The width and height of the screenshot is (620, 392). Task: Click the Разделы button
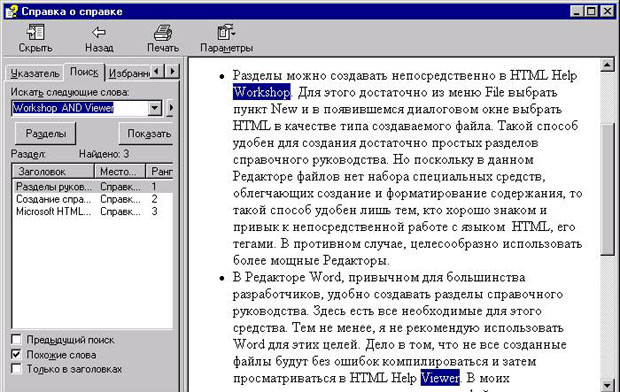point(45,134)
